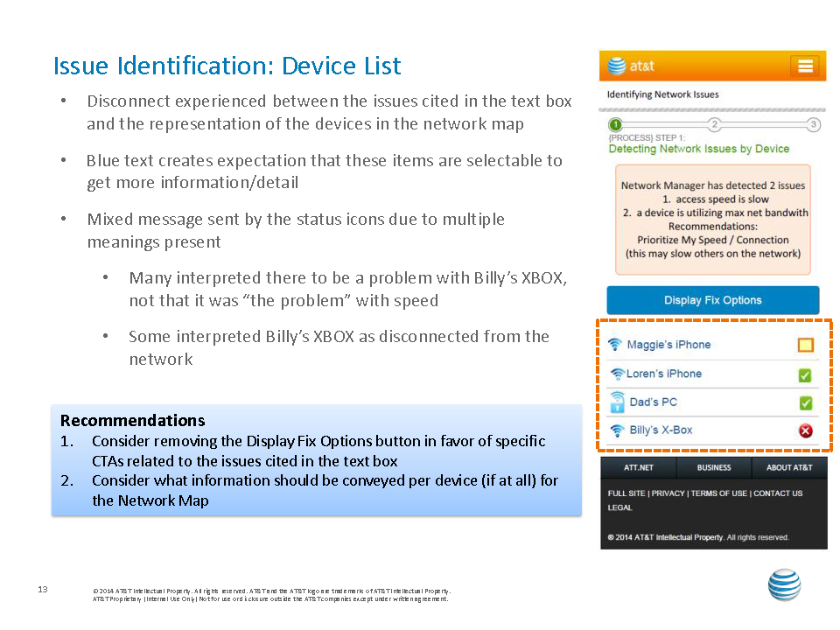Click red X status for Billy's X-Box
The height and width of the screenshot is (630, 840).
[x=805, y=430]
